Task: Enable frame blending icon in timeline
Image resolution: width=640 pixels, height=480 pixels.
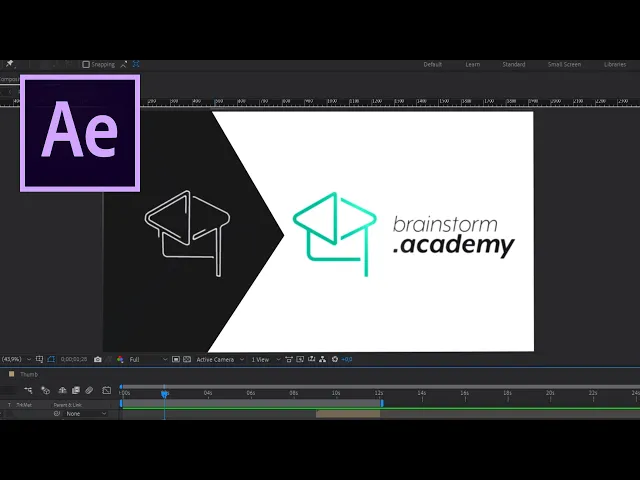Action: (76, 391)
